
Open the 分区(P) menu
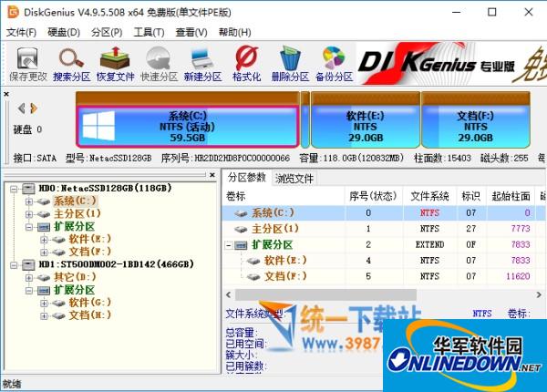107,33
